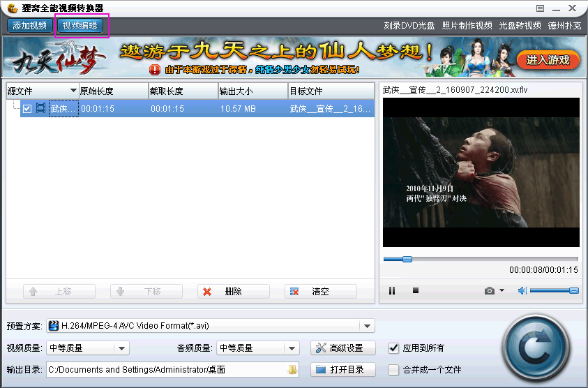Mute audio with the speaker icon
This screenshot has width=588, height=388.
coord(522,290)
